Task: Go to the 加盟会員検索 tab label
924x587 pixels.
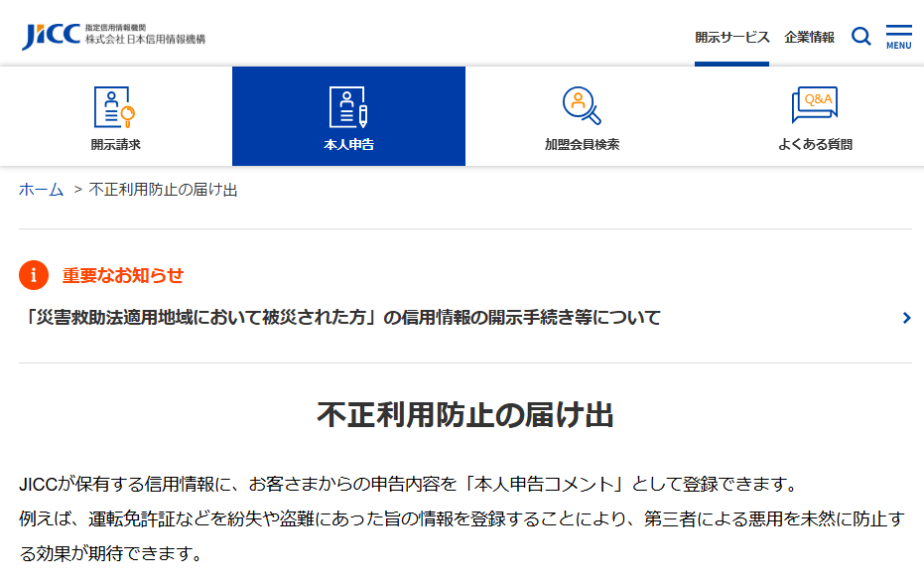Action: [582, 144]
